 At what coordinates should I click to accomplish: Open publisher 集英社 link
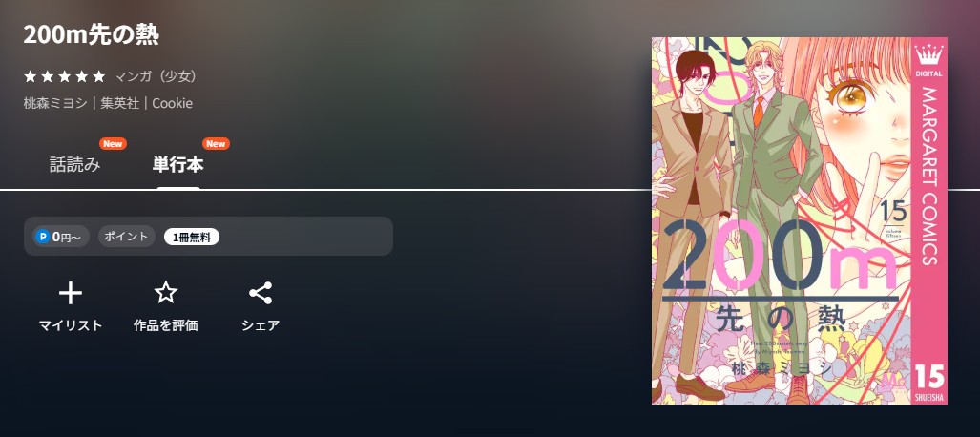pos(120,103)
